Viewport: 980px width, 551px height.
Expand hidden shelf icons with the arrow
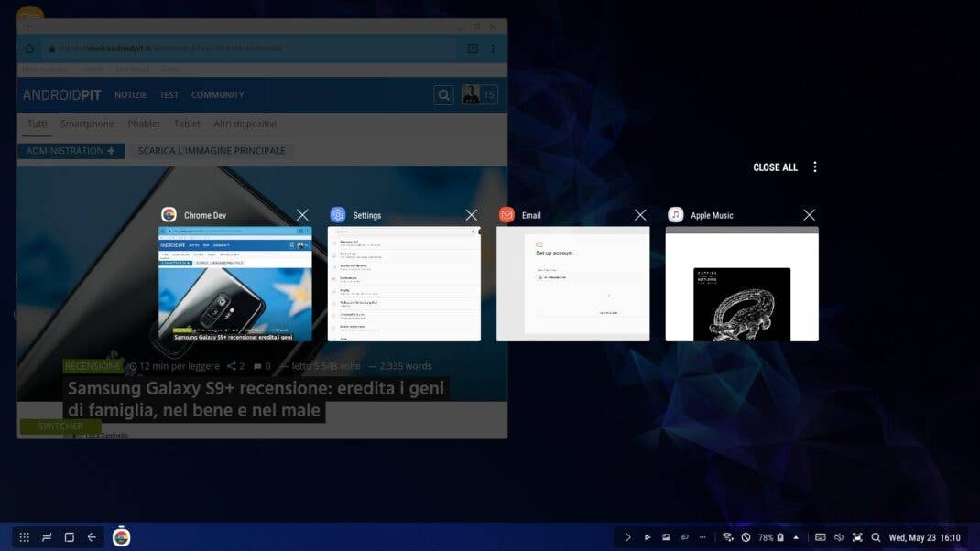pyautogui.click(x=628, y=537)
